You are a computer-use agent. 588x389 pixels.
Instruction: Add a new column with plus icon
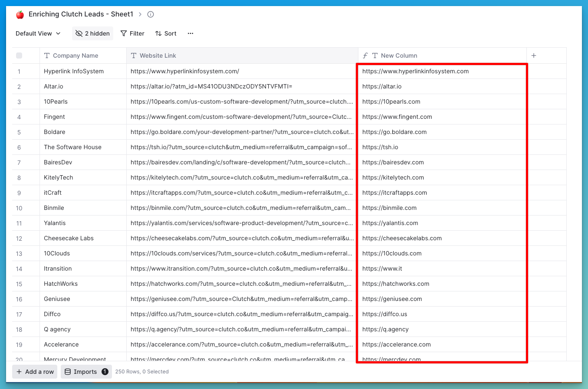(x=534, y=56)
